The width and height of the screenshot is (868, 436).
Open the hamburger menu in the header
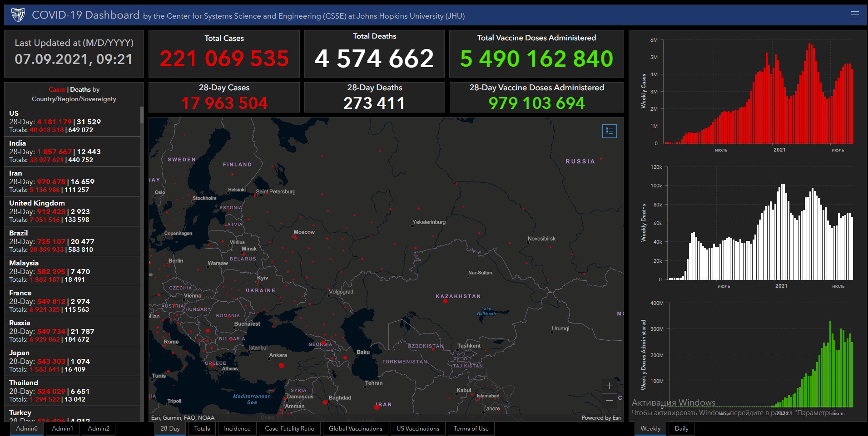[x=854, y=15]
